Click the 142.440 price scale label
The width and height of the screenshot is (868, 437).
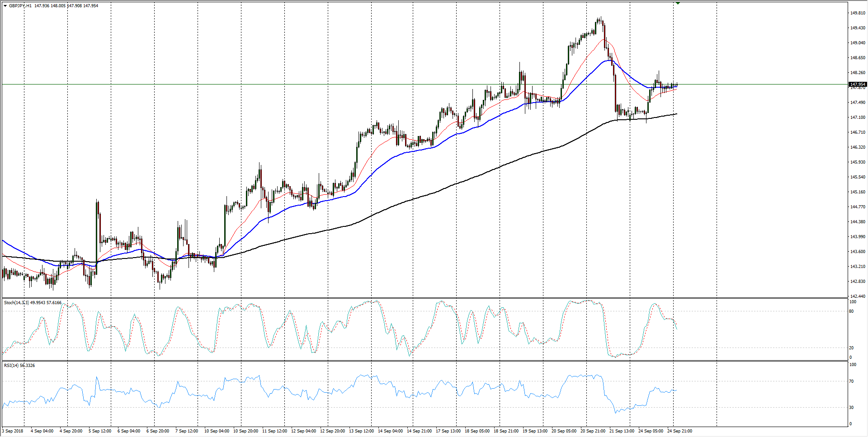tap(858, 296)
